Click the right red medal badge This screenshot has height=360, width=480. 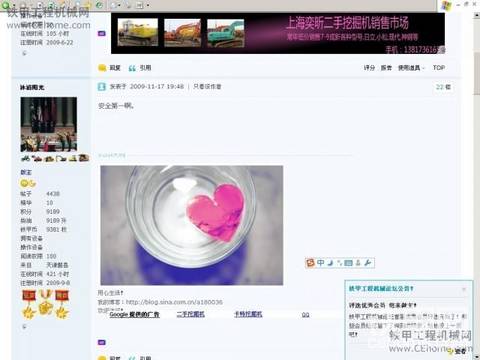point(62,304)
